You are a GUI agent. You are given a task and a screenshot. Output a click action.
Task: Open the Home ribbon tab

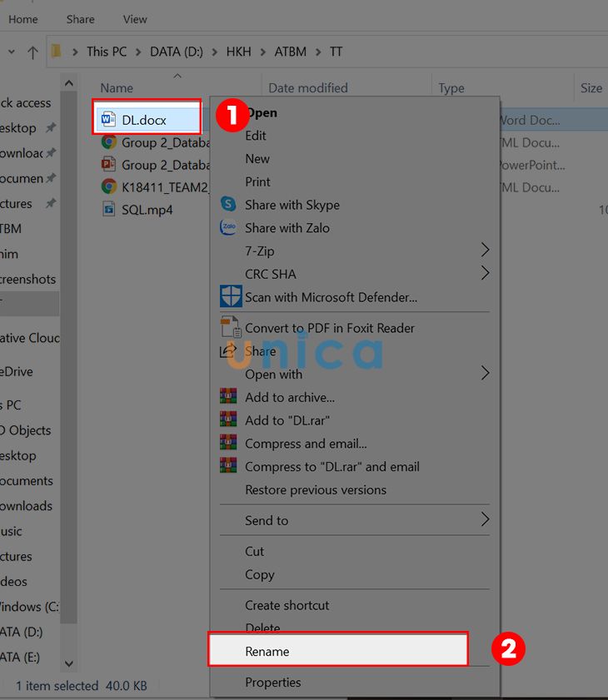click(x=23, y=19)
